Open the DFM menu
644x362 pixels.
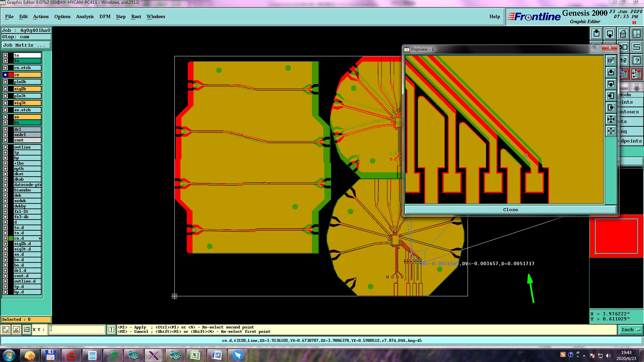[105, 16]
